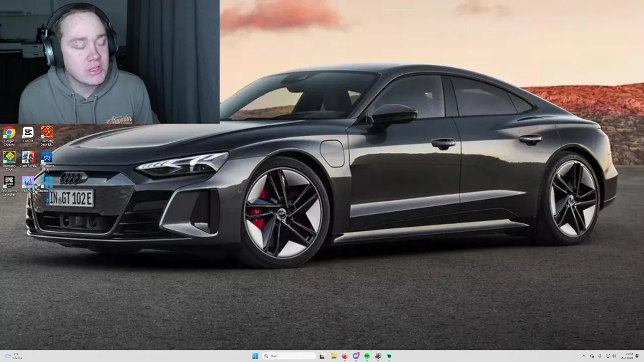Open the volume speaker tray icon

click(614, 356)
